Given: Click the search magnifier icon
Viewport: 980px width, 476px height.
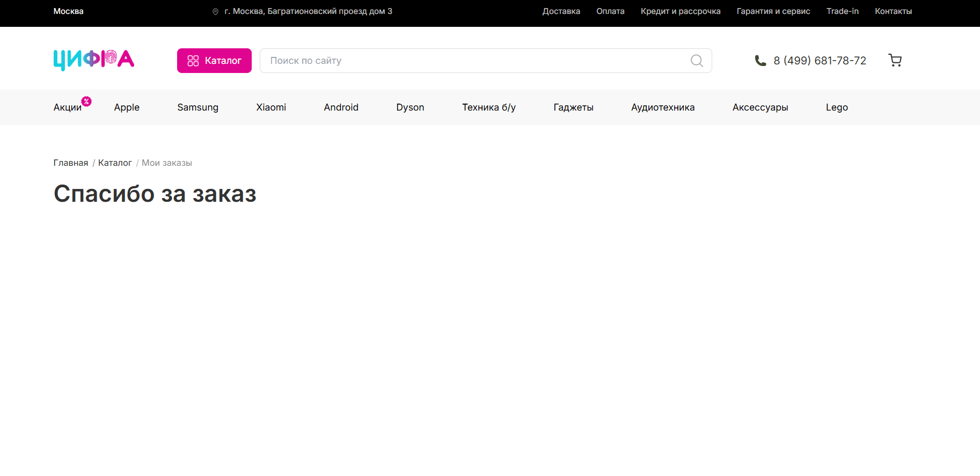Looking at the screenshot, I should tap(697, 61).
